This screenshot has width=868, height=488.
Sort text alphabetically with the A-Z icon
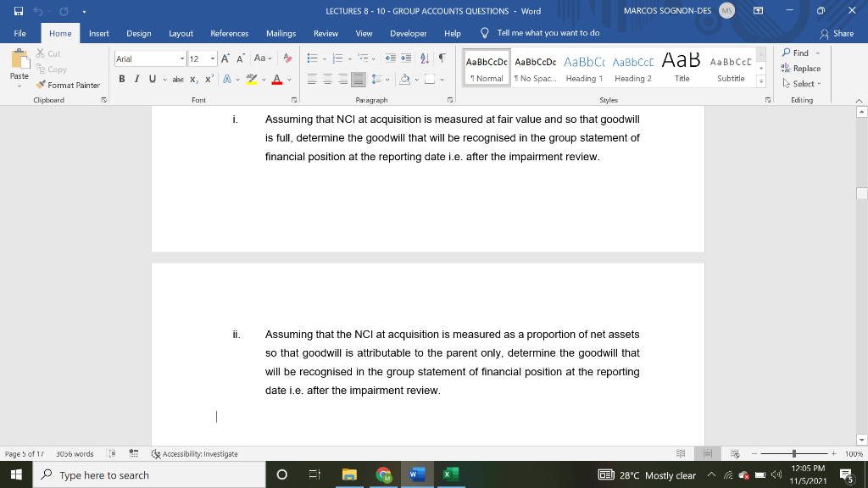point(425,58)
